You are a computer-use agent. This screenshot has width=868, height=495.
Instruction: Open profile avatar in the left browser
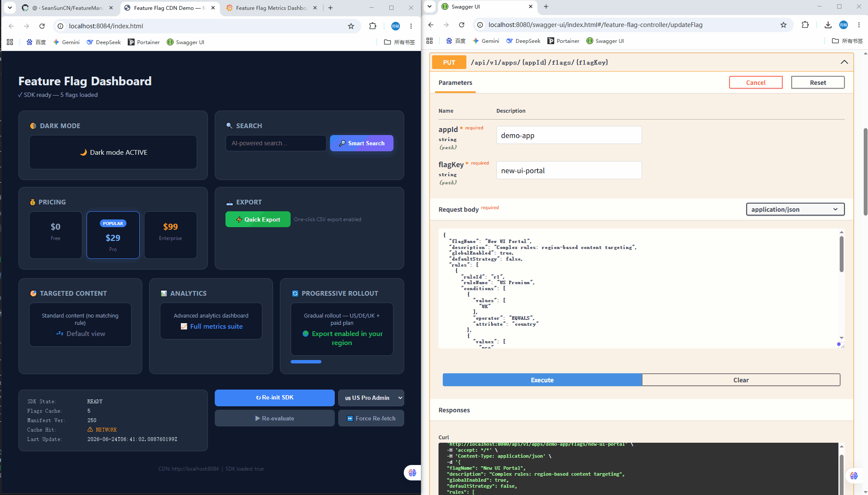pos(396,26)
